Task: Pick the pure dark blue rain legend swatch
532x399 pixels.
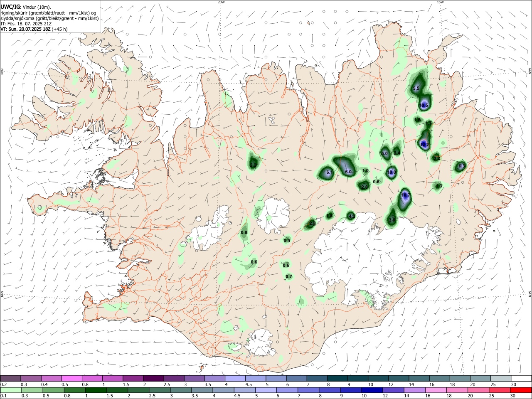Action: click(372, 390)
